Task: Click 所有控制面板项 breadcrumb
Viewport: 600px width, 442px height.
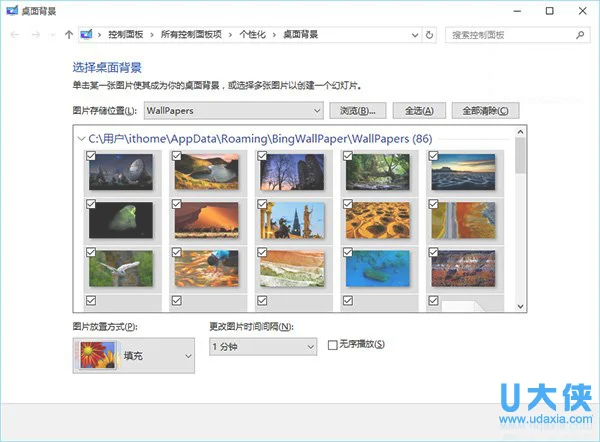Action: (x=191, y=35)
